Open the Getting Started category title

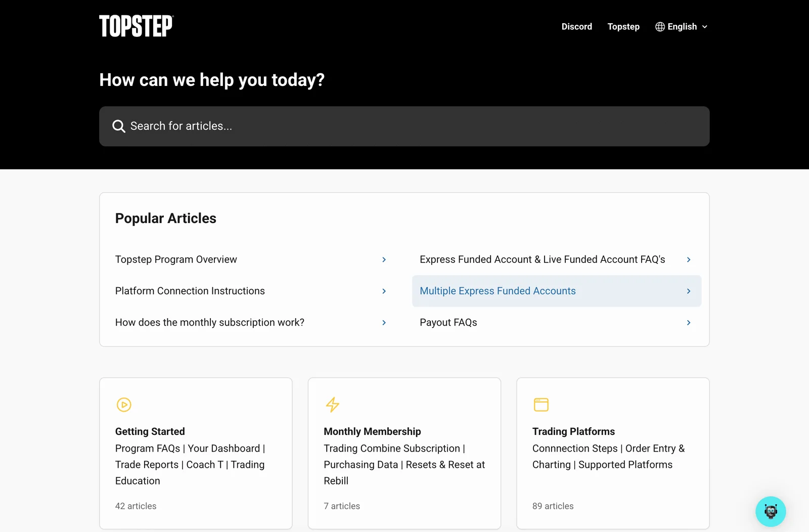click(150, 431)
